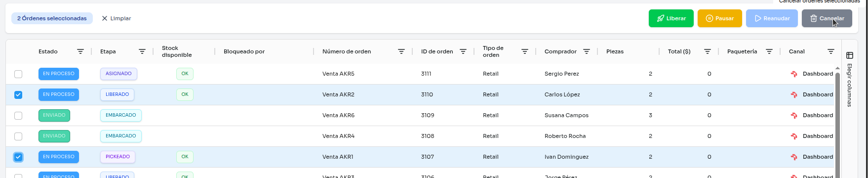The height and width of the screenshot is (178, 868).
Task: Click Dashboard channel icon in Ivan Dominguez row
Action: click(x=794, y=157)
